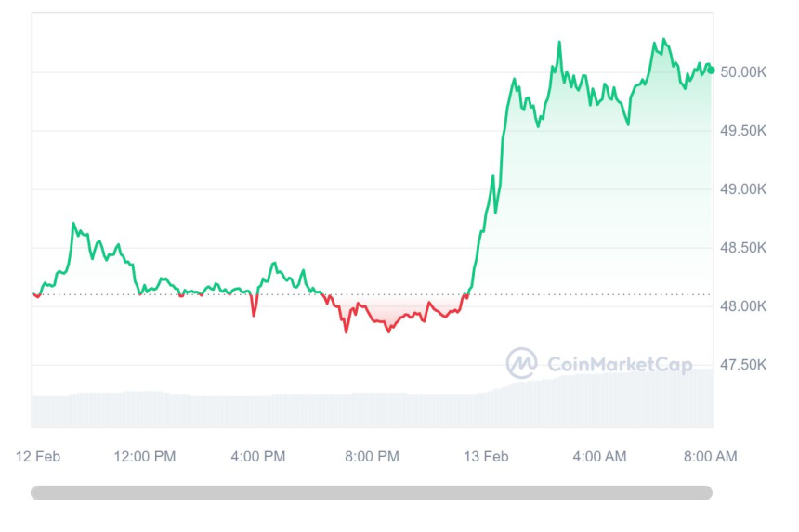
Task: Click the 4:00 PM axis label
Action: (x=257, y=456)
